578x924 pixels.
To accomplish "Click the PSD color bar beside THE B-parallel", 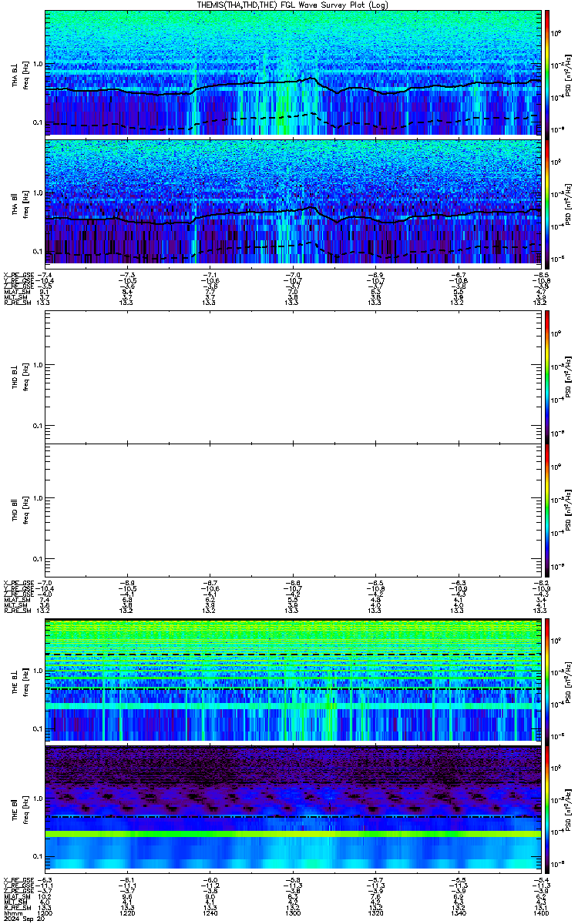I will tap(547, 808).
